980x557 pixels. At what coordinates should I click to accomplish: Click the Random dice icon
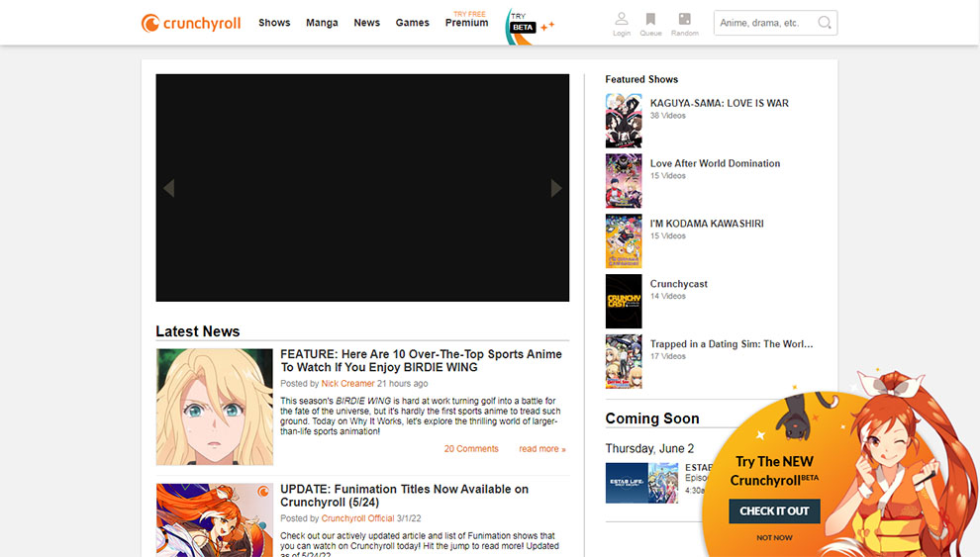[x=684, y=25]
